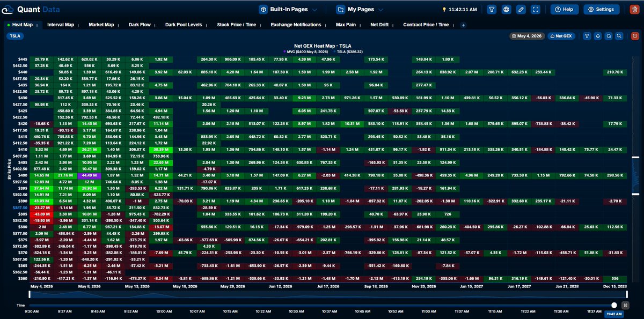644x319 pixels.
Task: Click the 30.39 M bright green cell
Action: tap(160, 150)
